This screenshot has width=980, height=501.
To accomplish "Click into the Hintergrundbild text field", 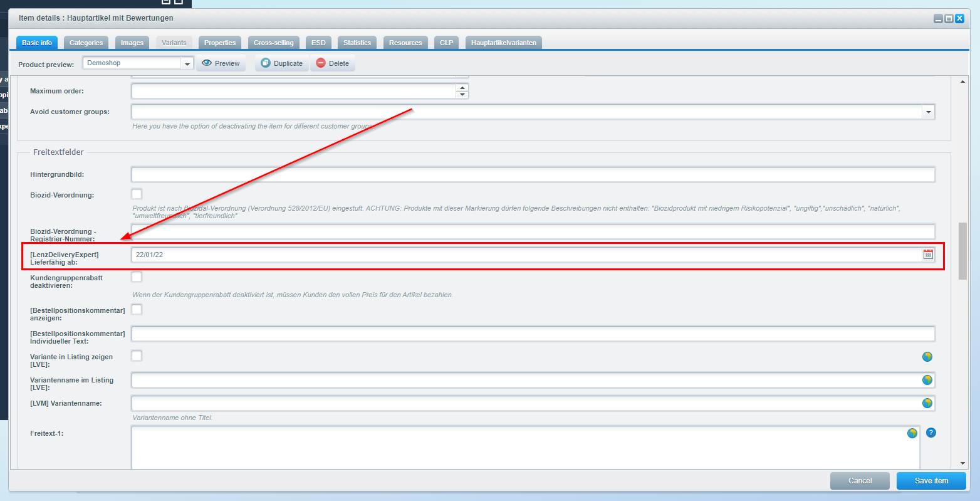I will [x=533, y=174].
